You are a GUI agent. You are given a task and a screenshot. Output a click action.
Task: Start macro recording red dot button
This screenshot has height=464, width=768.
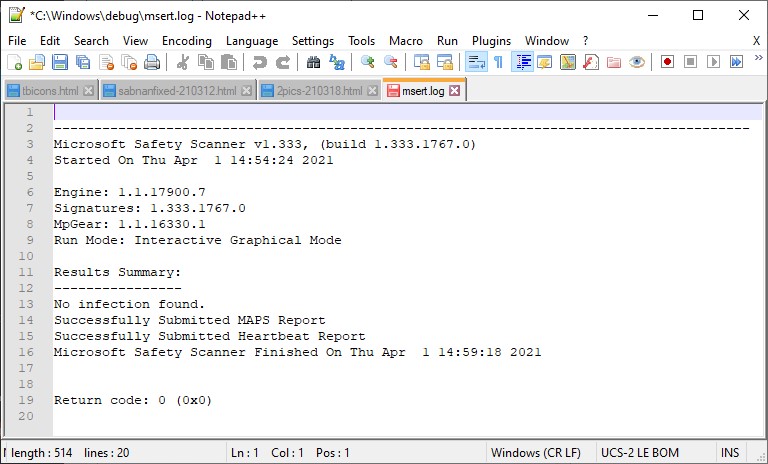(667, 62)
